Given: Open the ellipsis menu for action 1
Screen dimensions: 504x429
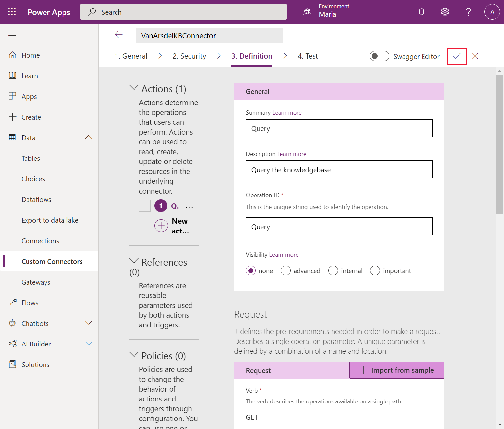Looking at the screenshot, I should click(x=189, y=207).
